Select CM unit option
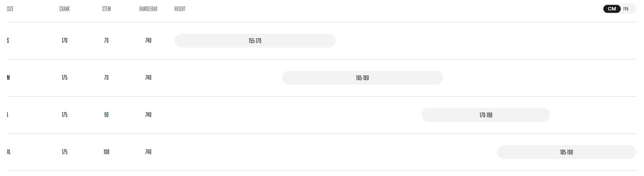This screenshot has height=176, width=644. (612, 9)
